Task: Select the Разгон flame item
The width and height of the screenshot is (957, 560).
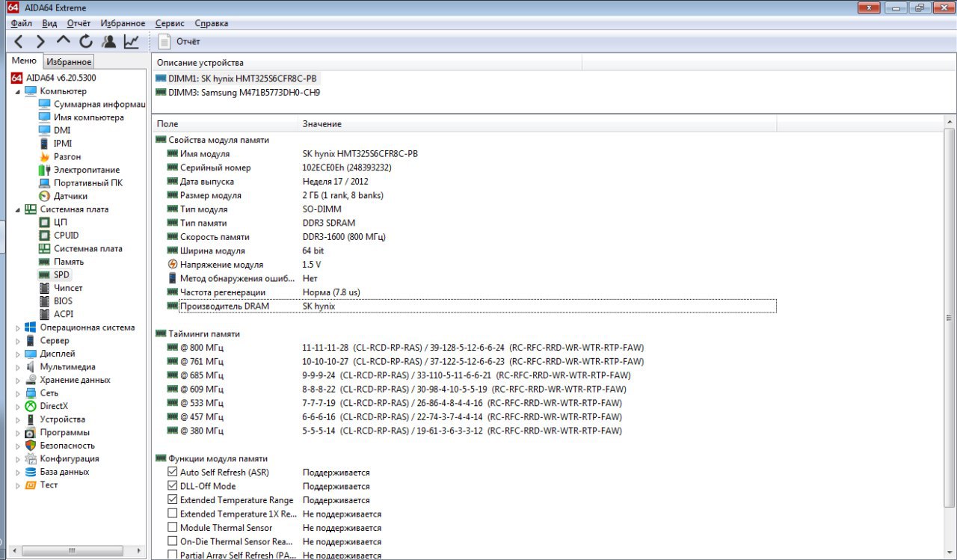Action: (60, 157)
